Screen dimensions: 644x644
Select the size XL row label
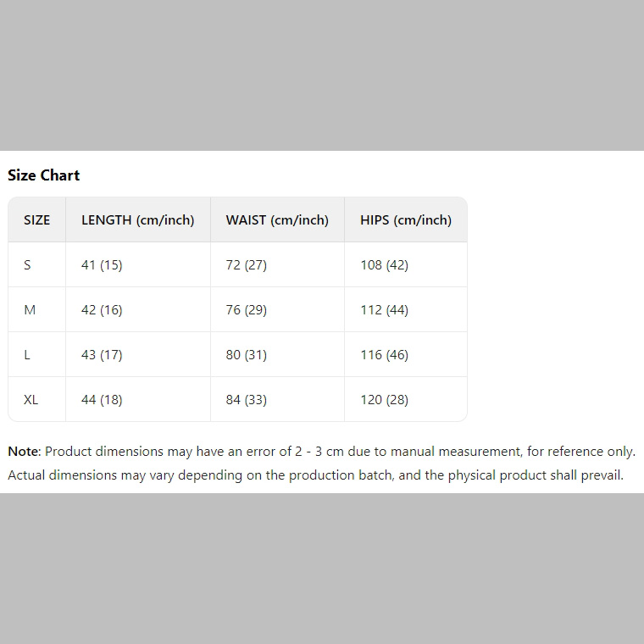tap(31, 400)
